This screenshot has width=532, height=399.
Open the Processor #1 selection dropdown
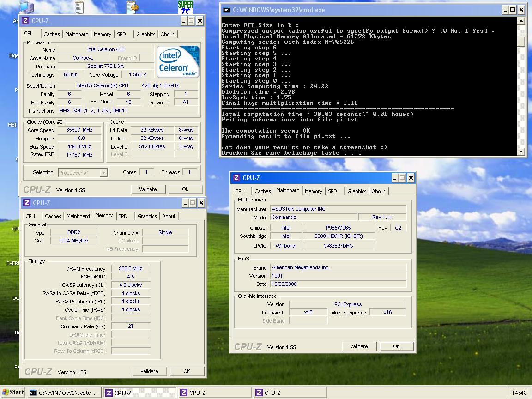(x=104, y=173)
